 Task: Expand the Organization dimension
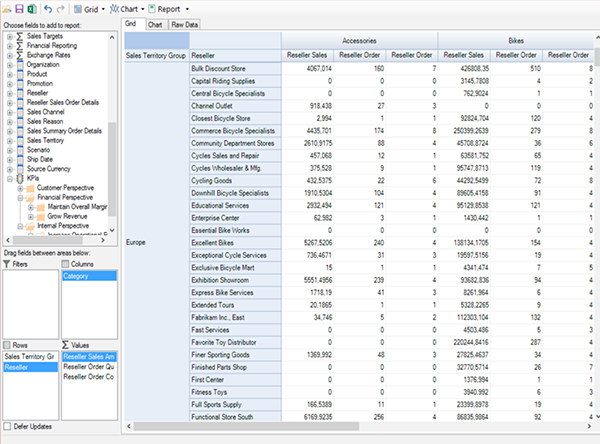pyautogui.click(x=10, y=65)
